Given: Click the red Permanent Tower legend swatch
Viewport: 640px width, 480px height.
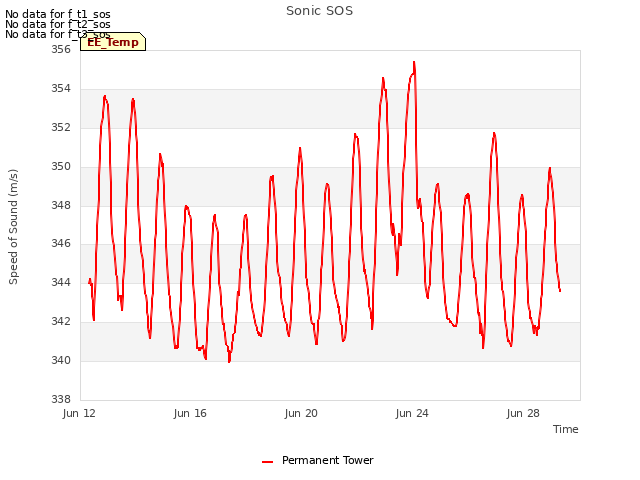Looking at the screenshot, I should point(267,462).
